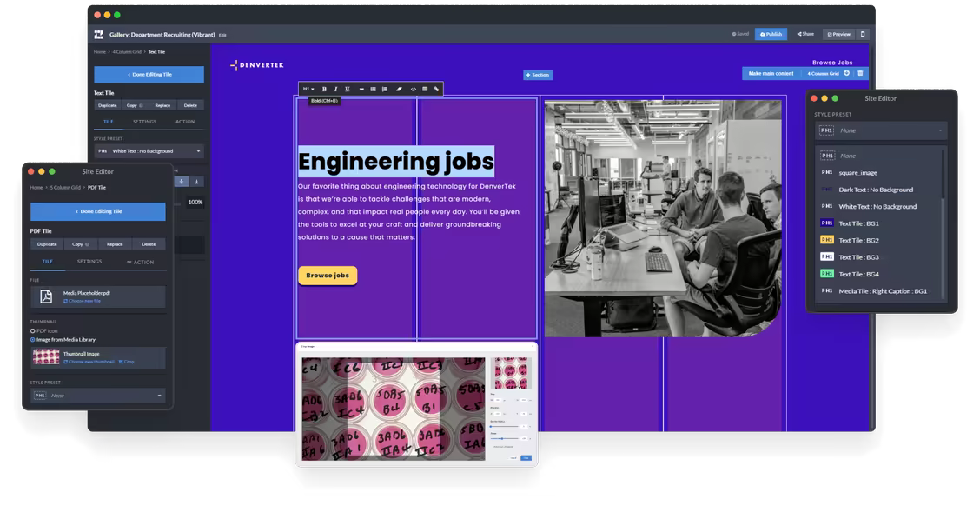Image resolution: width=980 pixels, height=506 pixels.
Task: Click the trash icon for the 4 Column Grid
Action: (860, 73)
